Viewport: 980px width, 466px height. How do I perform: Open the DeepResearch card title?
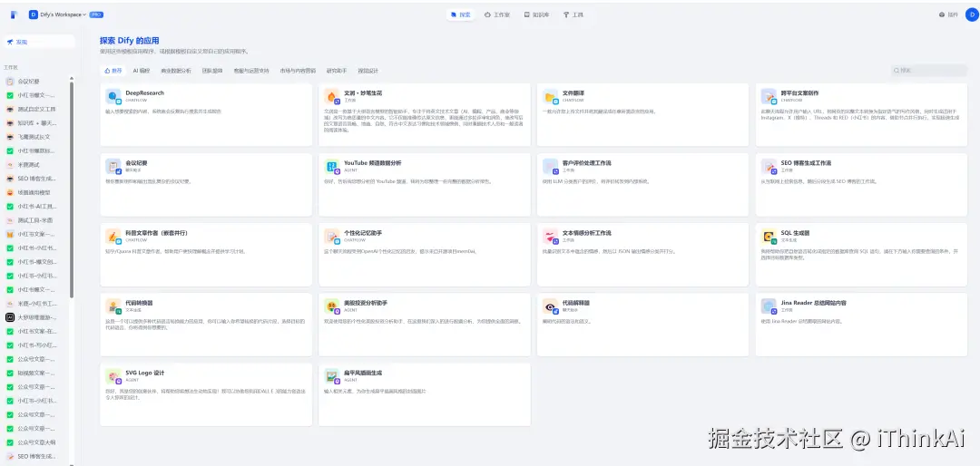(144, 93)
